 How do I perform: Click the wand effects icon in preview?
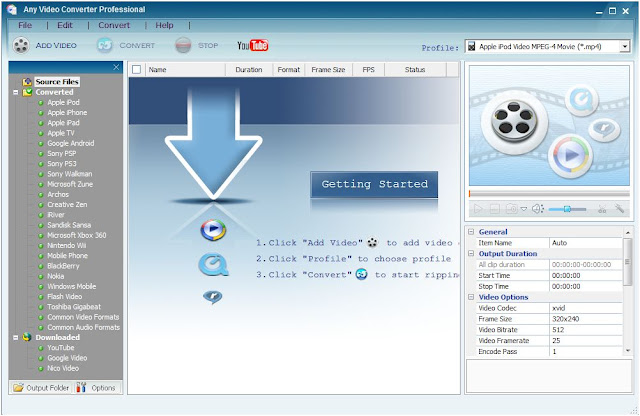tap(619, 209)
